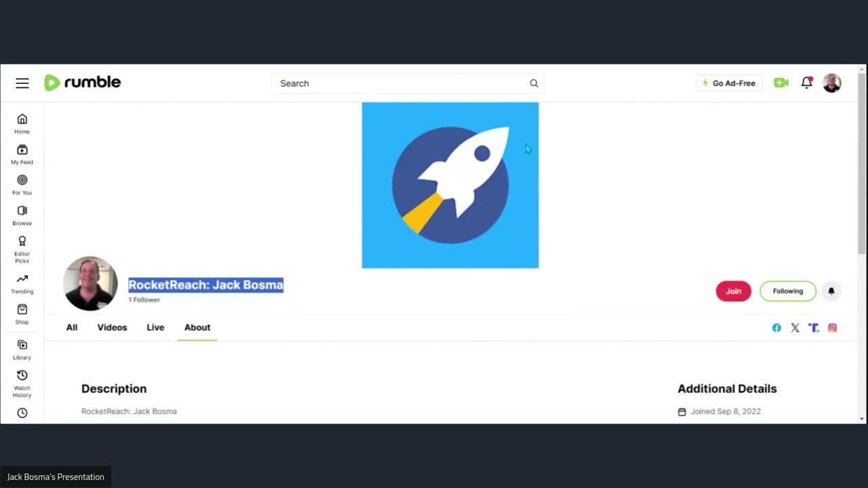Image resolution: width=868 pixels, height=488 pixels.
Task: Open My Feed in sidebar
Action: pyautogui.click(x=22, y=155)
